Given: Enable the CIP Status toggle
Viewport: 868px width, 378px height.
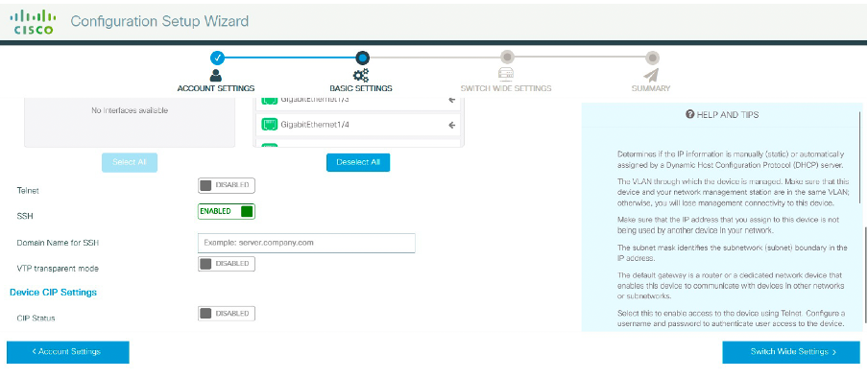Looking at the screenshot, I should click(x=227, y=314).
